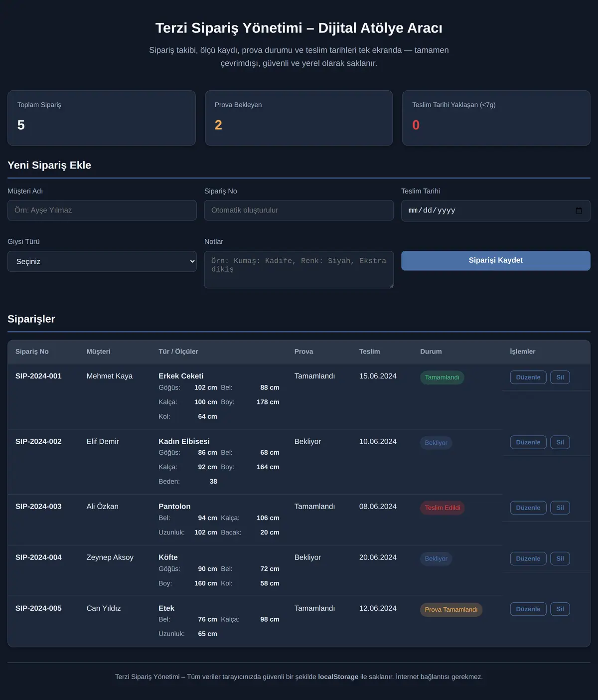Click the Köfte garment title
Viewport: 598px width, 700px height.
[168, 557]
